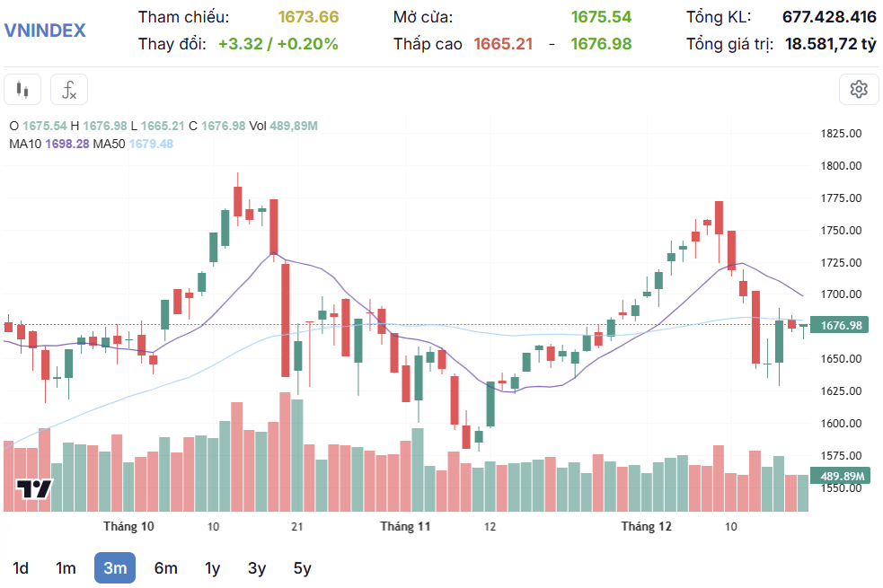Switch to the 6m timeframe

pyautogui.click(x=164, y=567)
